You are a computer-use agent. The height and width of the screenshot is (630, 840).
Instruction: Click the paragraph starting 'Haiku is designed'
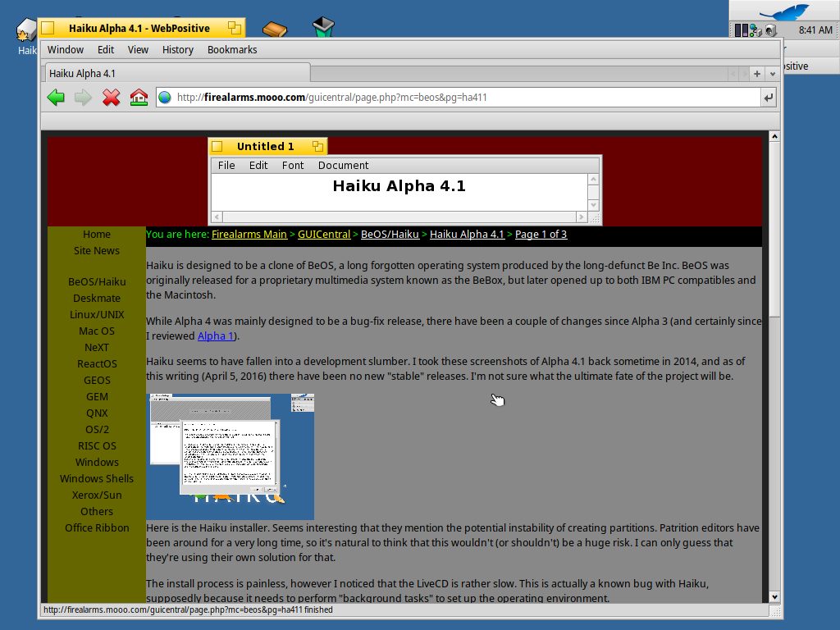(451, 281)
